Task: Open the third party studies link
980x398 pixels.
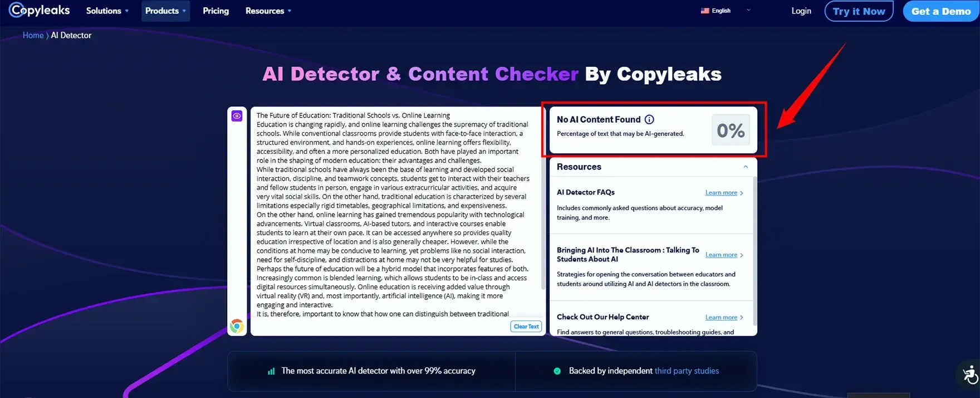Action: (x=687, y=371)
